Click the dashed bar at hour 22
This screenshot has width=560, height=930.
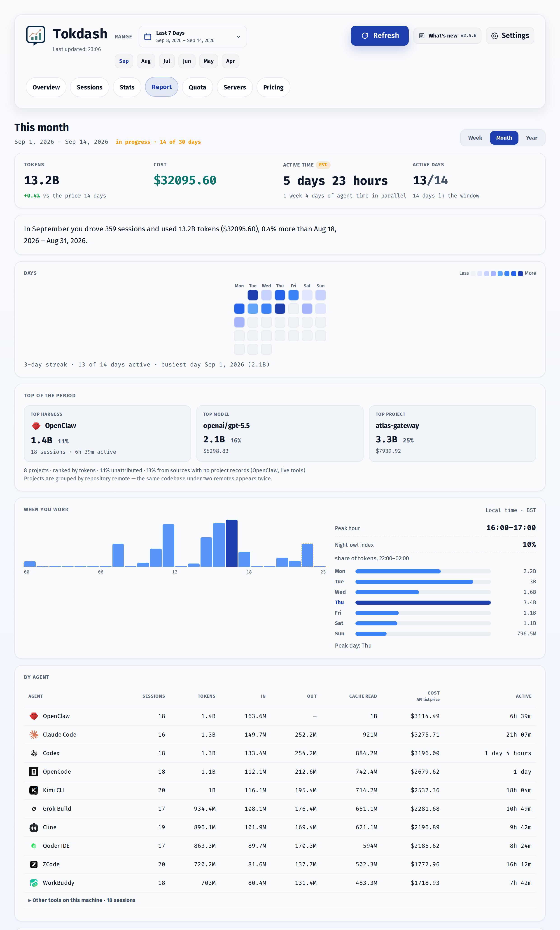pos(307,555)
